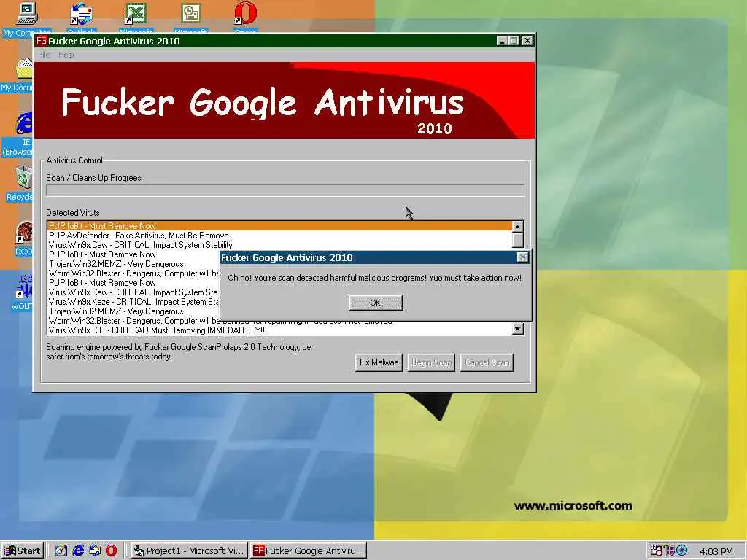Click the virus list scroll down arrow
This screenshot has width=747, height=560.
point(518,329)
